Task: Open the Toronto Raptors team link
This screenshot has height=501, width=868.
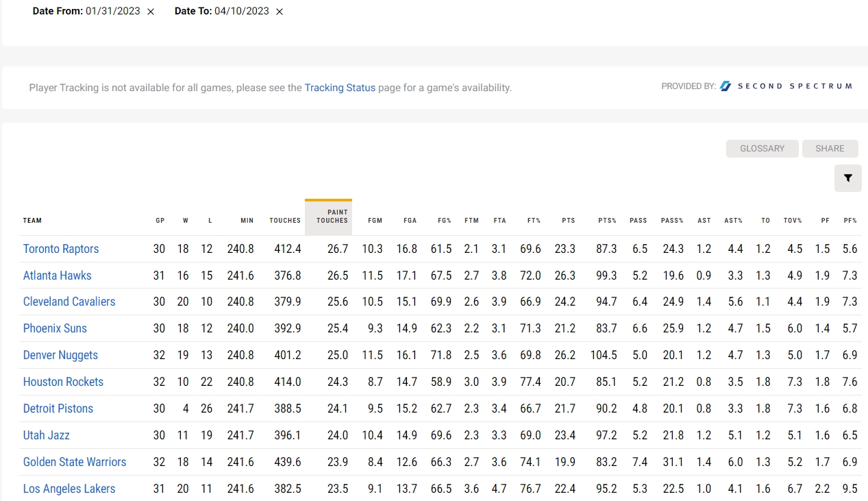Action: click(x=61, y=249)
